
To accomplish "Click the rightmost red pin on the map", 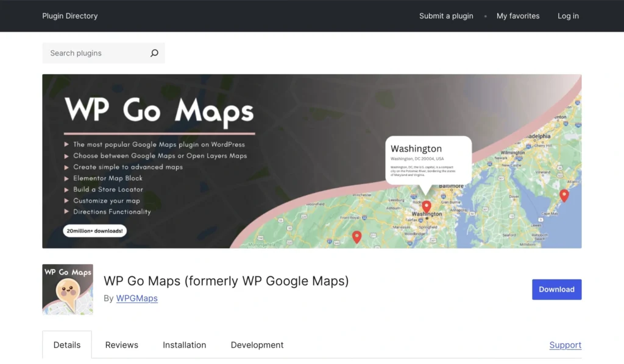I will (564, 195).
